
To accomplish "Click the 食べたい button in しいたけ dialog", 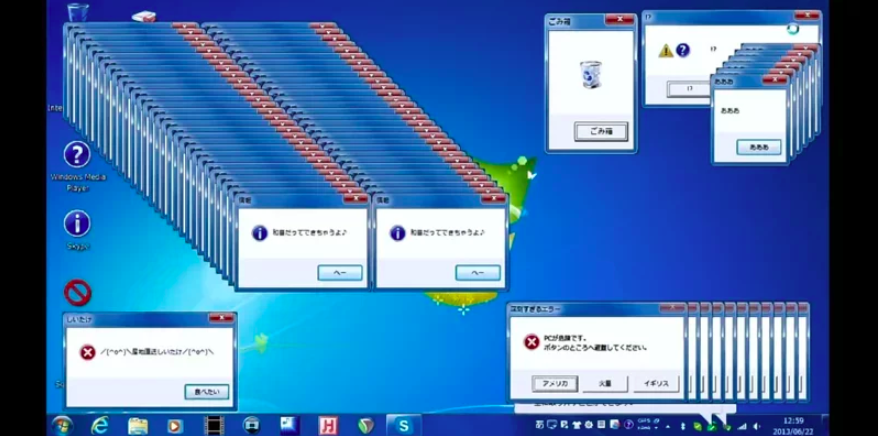I will point(207,392).
